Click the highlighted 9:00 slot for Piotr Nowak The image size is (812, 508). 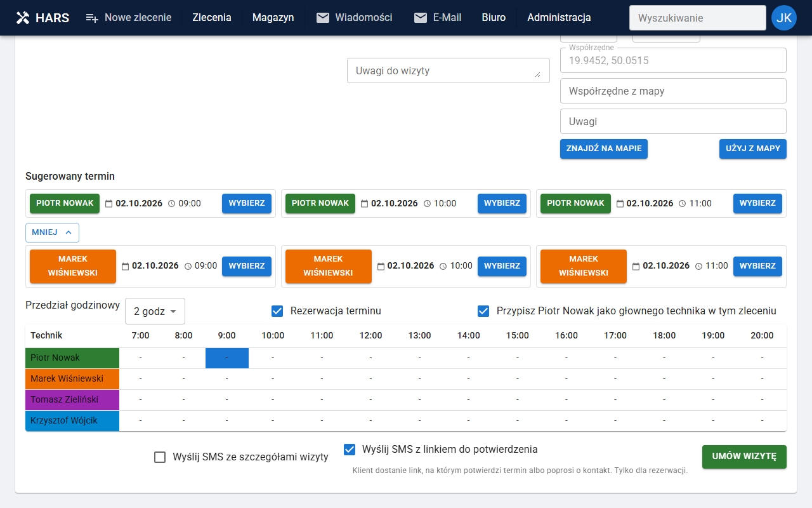pos(227,358)
